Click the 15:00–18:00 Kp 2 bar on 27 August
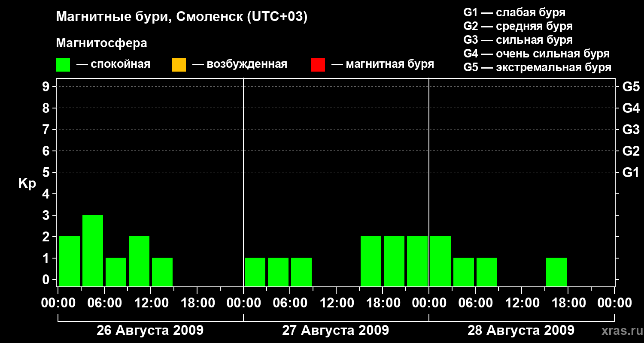Screen dimensions: 644x343 point(371,261)
